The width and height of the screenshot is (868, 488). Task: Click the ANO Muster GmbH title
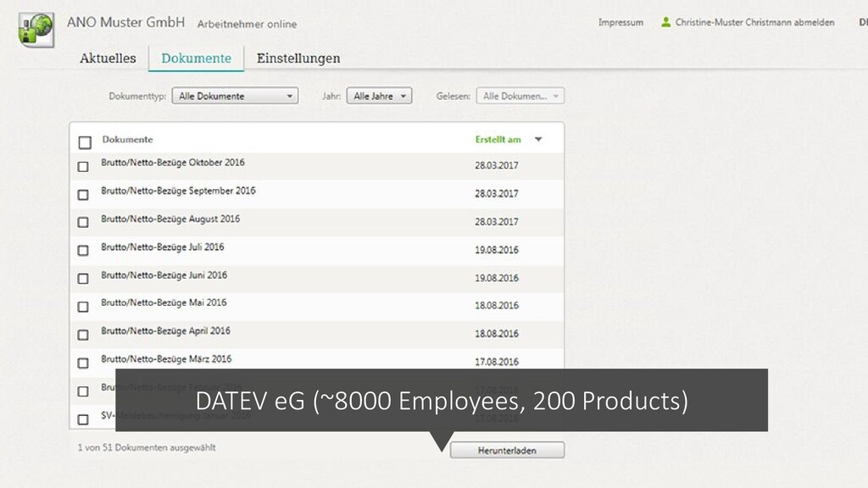pyautogui.click(x=125, y=22)
